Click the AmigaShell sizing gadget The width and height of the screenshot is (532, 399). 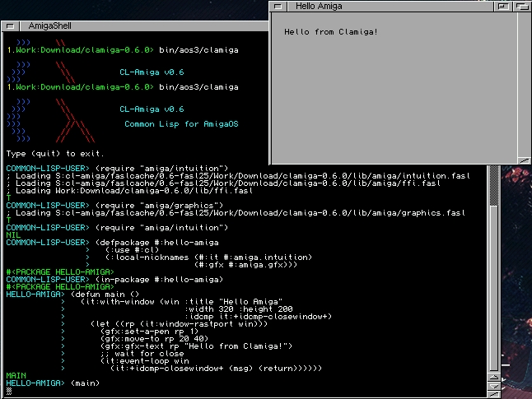click(x=494, y=394)
